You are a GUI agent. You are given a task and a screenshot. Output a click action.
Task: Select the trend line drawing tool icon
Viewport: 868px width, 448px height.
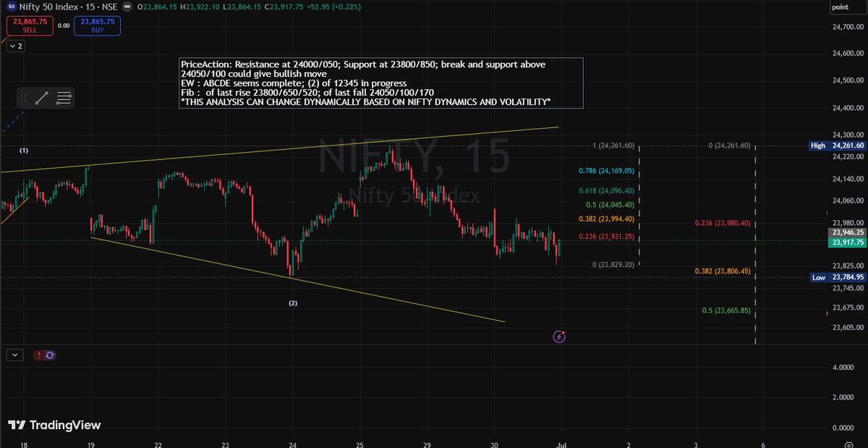click(x=41, y=98)
